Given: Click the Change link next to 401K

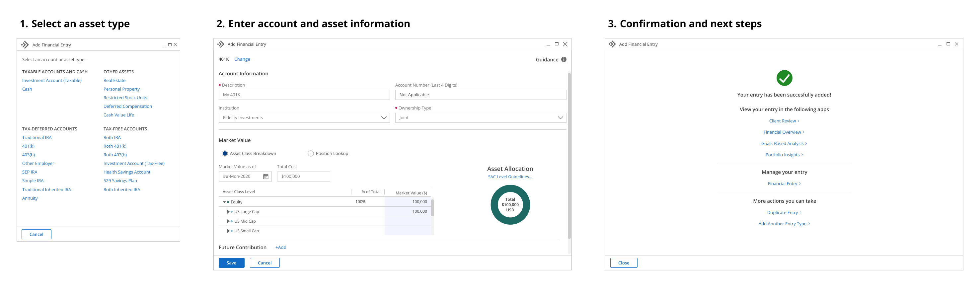Looking at the screenshot, I should coord(242,59).
